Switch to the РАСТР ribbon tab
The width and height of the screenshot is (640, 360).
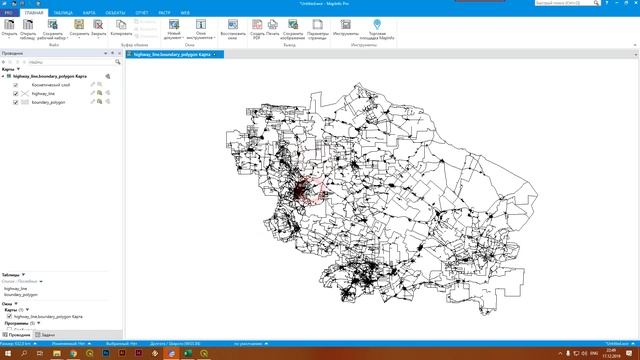coord(164,13)
